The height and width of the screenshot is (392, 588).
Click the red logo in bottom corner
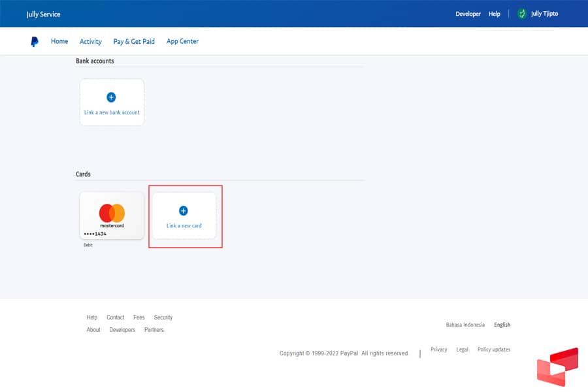pyautogui.click(x=557, y=367)
